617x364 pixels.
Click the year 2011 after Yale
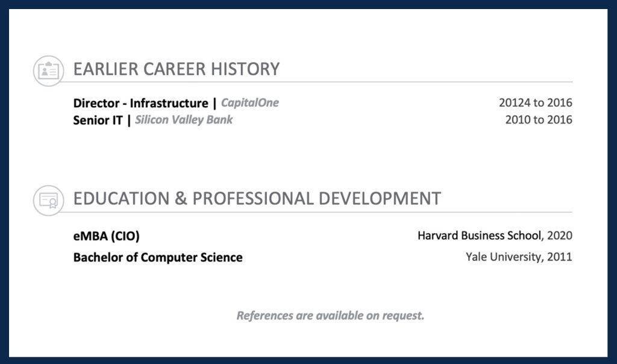[560, 257]
